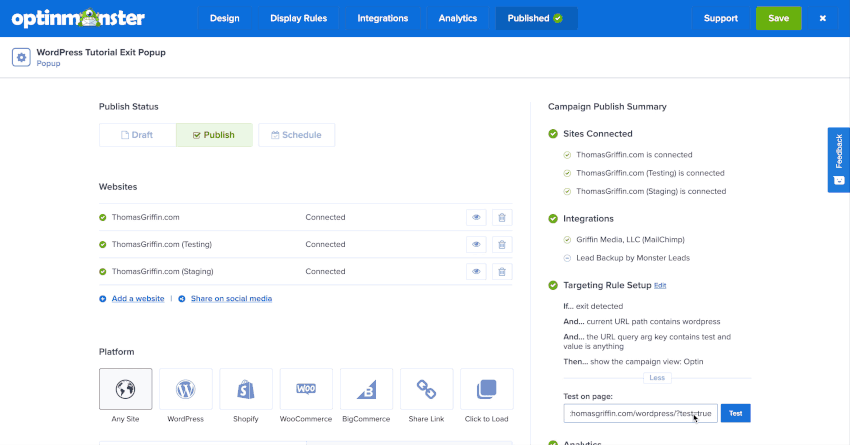The height and width of the screenshot is (445, 850).
Task: Select the Any Site platform
Action: [x=125, y=389]
